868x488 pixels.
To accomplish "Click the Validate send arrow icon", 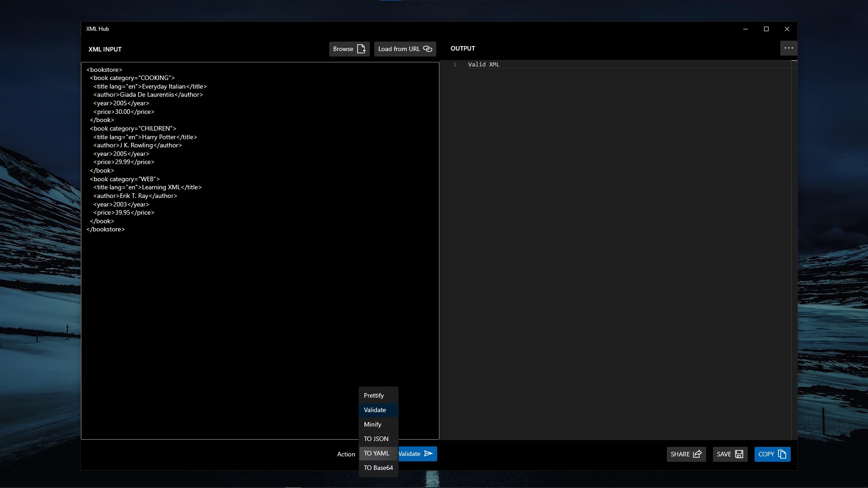I will pos(429,454).
